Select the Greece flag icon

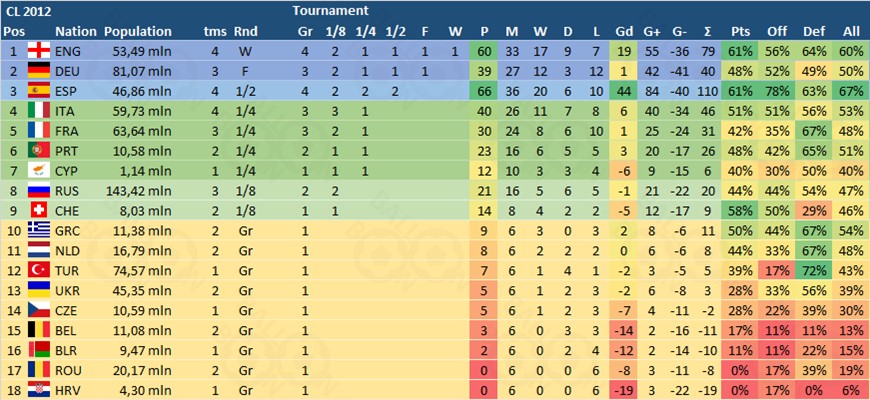coord(39,229)
